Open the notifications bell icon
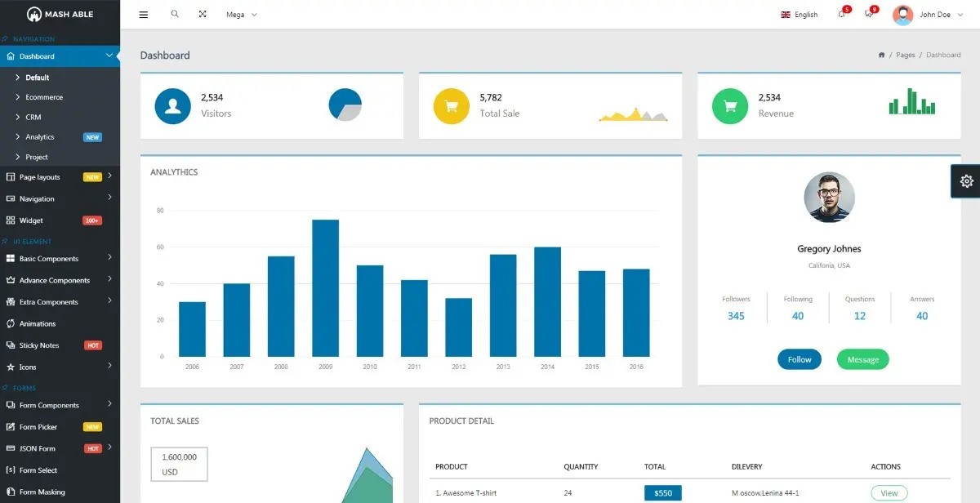 842,14
